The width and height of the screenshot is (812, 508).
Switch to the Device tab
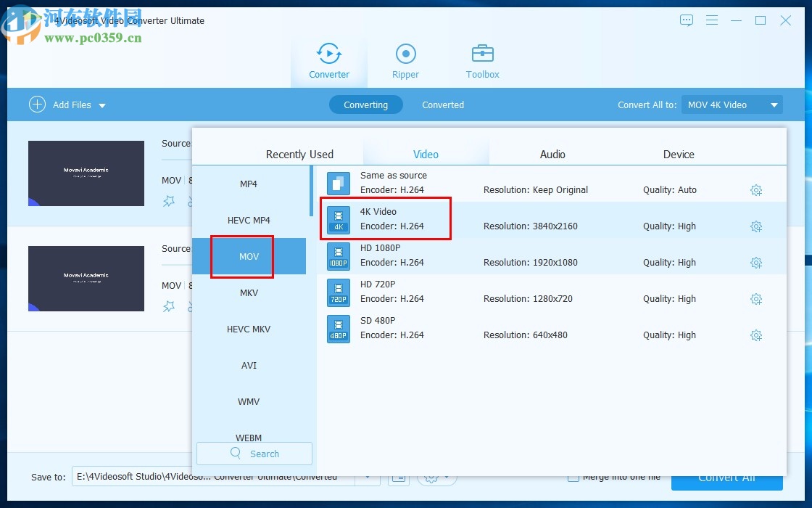coord(678,154)
